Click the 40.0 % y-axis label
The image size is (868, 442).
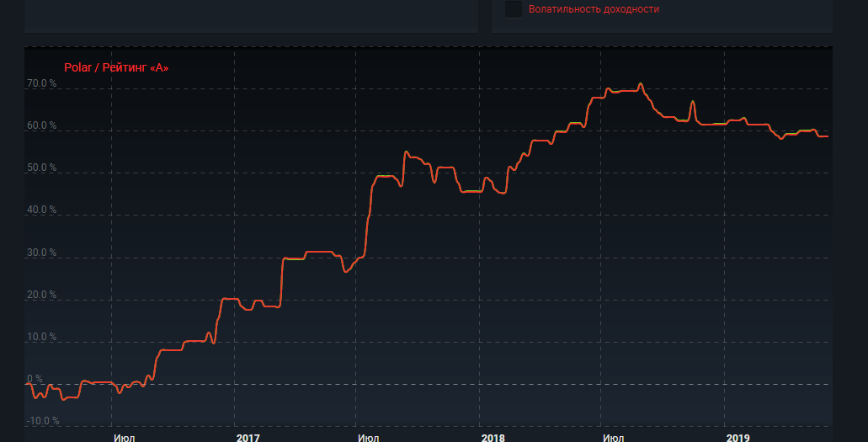(x=41, y=210)
